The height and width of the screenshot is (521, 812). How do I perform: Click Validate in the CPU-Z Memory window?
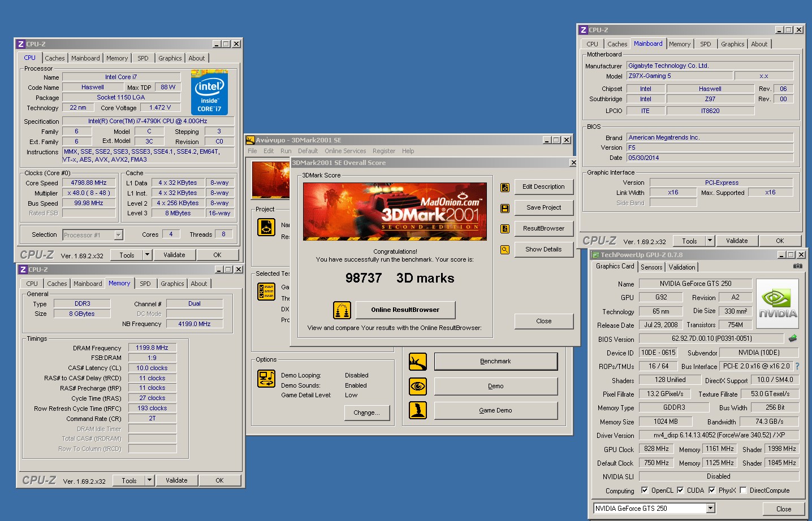pos(176,480)
